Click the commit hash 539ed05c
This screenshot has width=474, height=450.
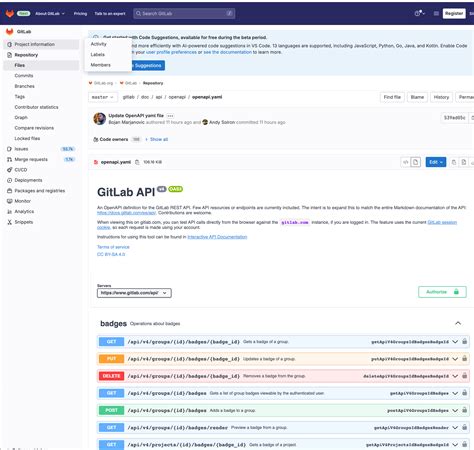point(454,118)
